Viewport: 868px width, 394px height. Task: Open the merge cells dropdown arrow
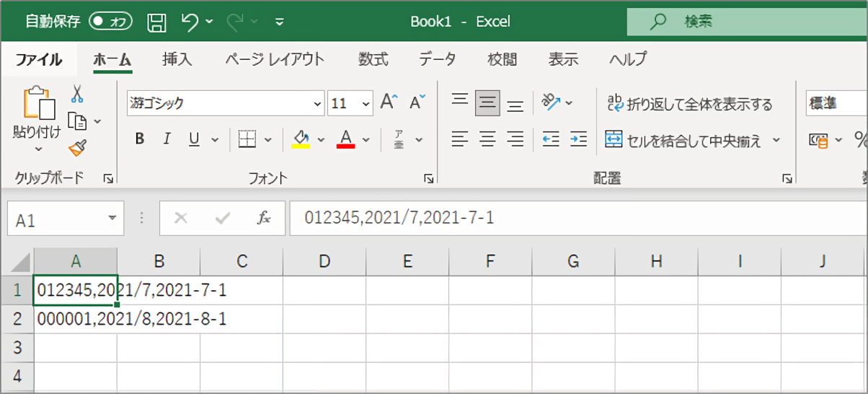pos(776,140)
